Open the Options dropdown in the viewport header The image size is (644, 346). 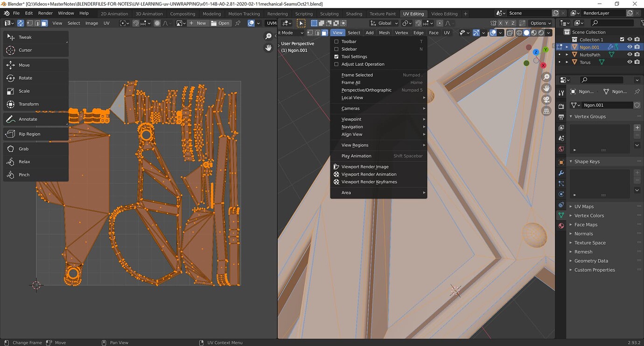[x=539, y=23]
